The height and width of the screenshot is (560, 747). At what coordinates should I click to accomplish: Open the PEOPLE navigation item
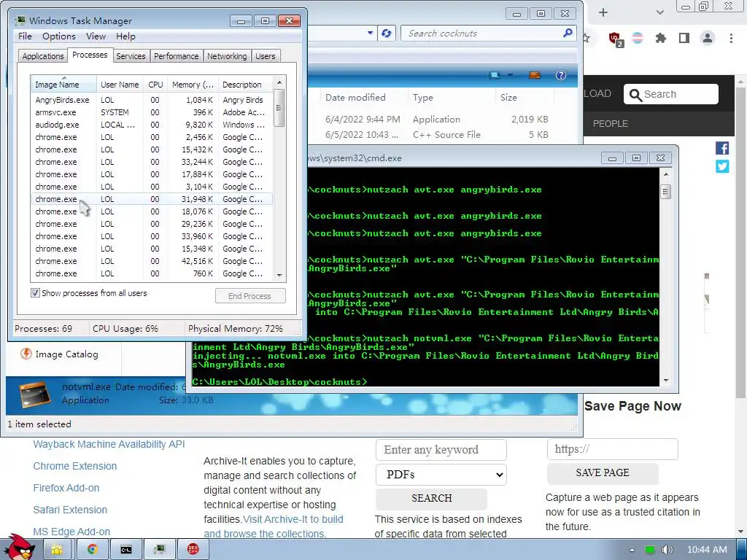click(611, 124)
